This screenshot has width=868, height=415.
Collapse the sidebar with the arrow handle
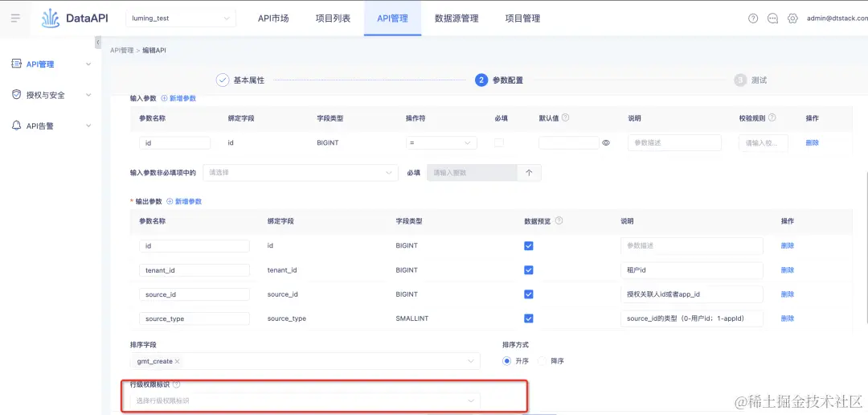click(98, 43)
